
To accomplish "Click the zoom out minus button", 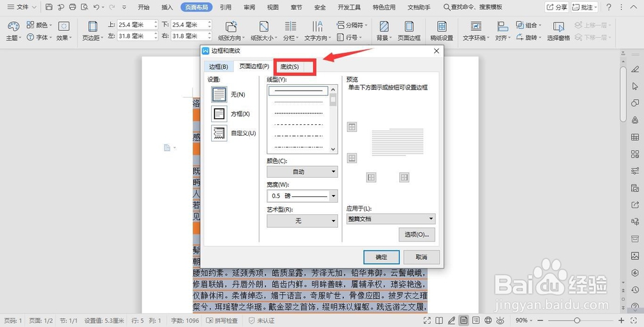I will coord(540,321).
